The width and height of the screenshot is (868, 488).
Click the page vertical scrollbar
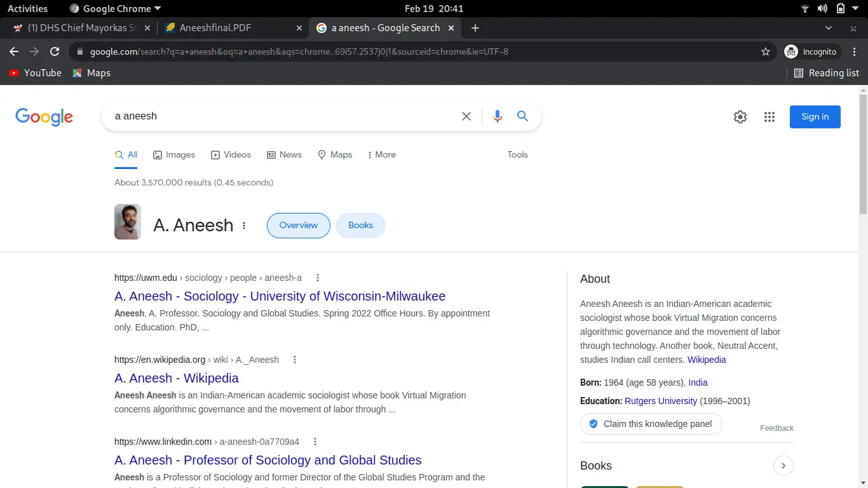click(x=863, y=154)
